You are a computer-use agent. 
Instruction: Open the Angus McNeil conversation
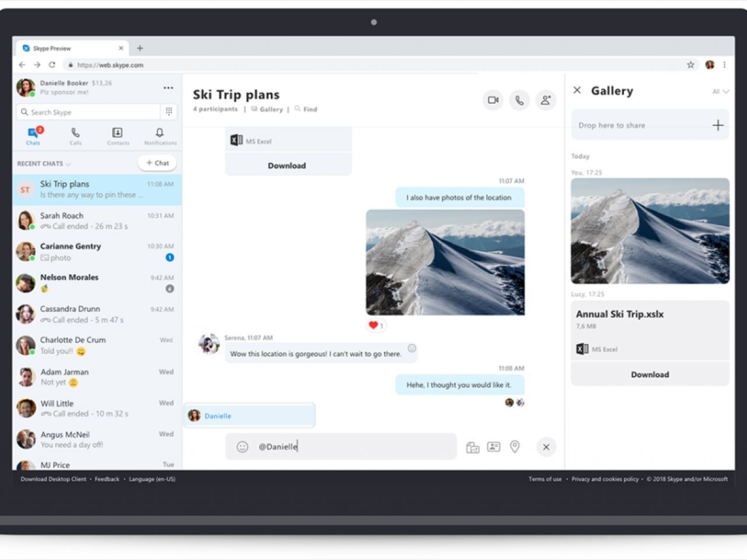coord(97,440)
